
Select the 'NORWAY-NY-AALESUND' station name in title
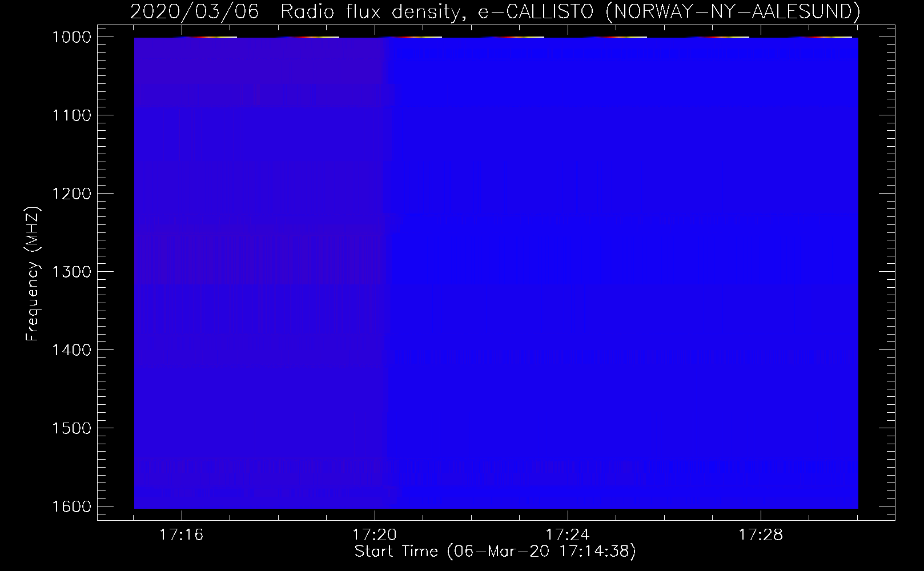(x=732, y=11)
